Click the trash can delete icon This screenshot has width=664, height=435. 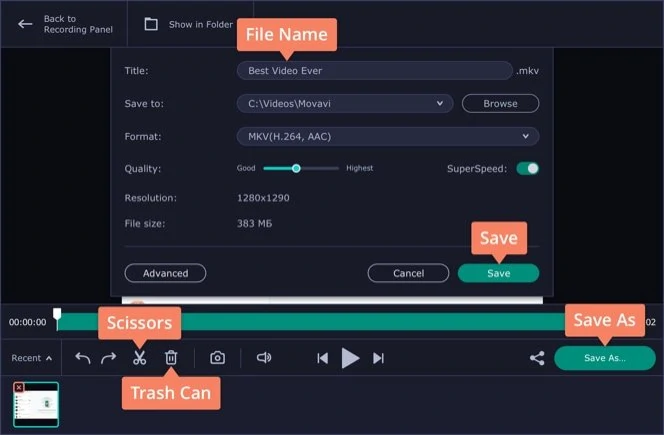pyautogui.click(x=171, y=358)
